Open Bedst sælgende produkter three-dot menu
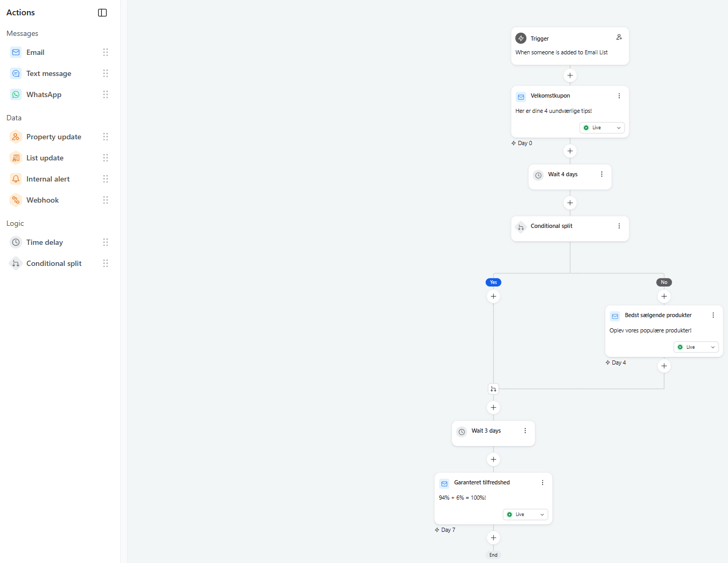728x563 pixels. pos(713,315)
